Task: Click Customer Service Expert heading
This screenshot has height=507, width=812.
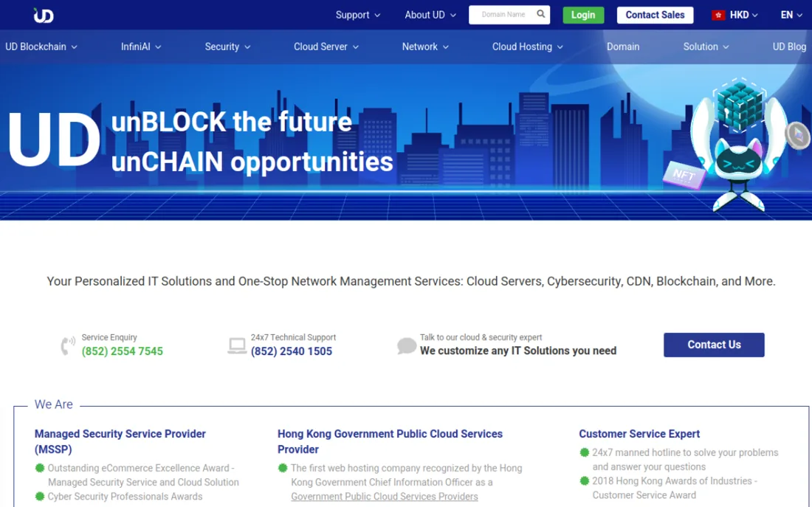Action: pyautogui.click(x=639, y=434)
